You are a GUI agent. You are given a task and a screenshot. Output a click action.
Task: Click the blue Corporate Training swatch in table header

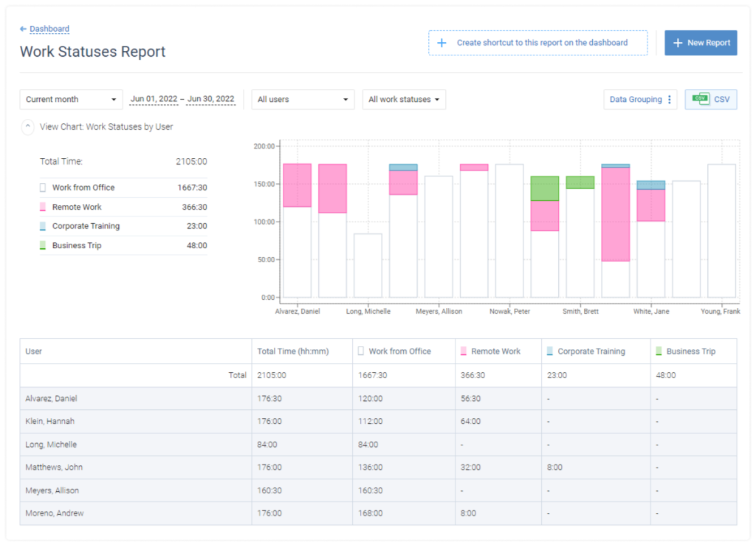(x=548, y=351)
